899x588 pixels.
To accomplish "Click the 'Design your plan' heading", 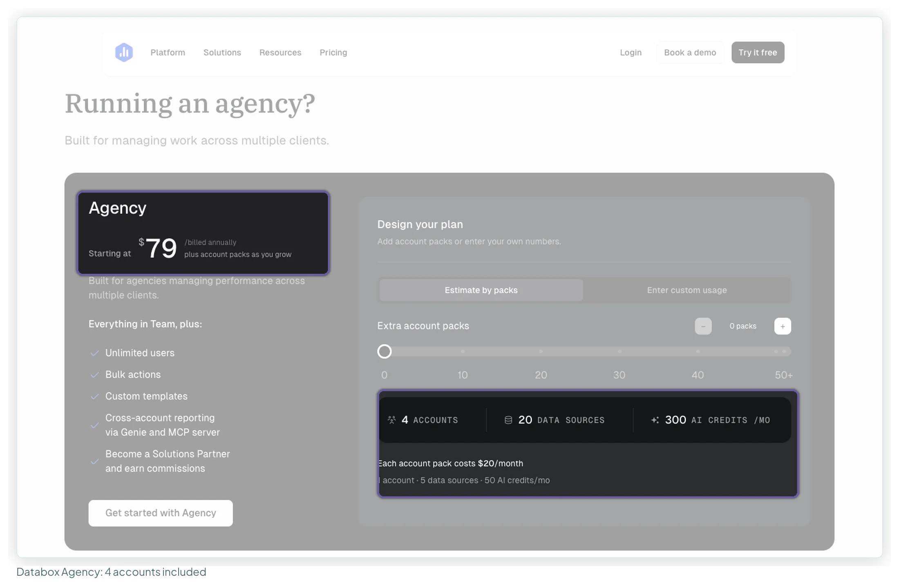I will coord(420,224).
